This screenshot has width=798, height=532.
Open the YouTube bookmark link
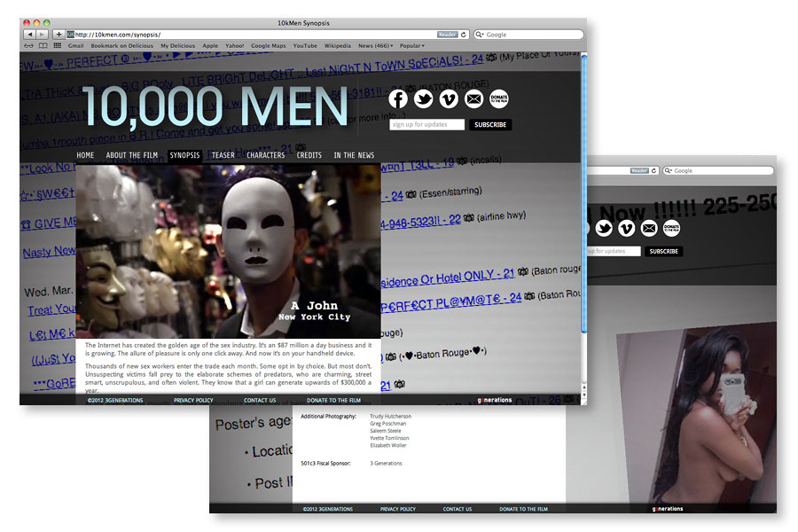pyautogui.click(x=305, y=45)
